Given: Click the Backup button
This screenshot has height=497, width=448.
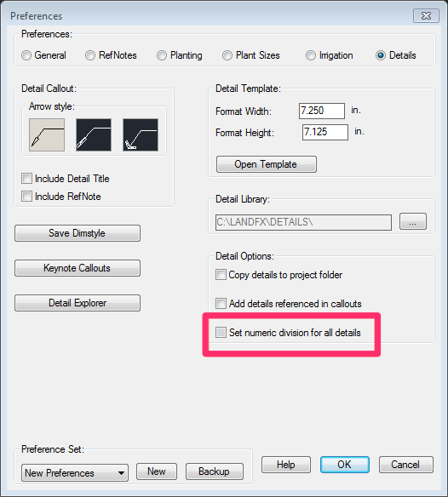Looking at the screenshot, I should (215, 471).
